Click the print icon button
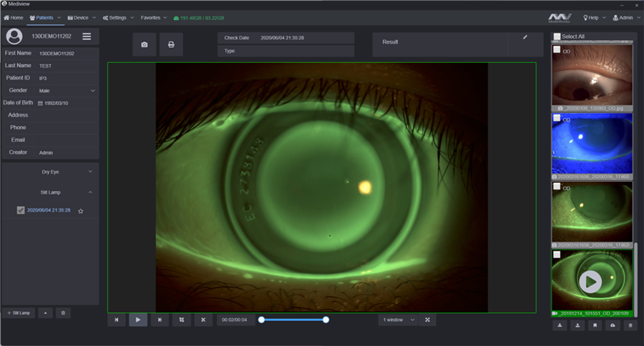This screenshot has width=644, height=346. coord(171,44)
